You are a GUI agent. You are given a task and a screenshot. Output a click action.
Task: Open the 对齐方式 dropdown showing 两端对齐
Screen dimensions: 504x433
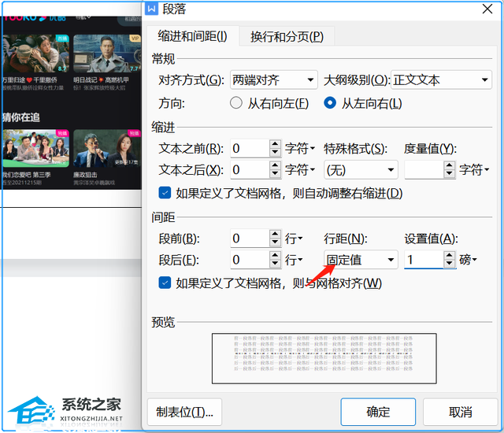273,80
